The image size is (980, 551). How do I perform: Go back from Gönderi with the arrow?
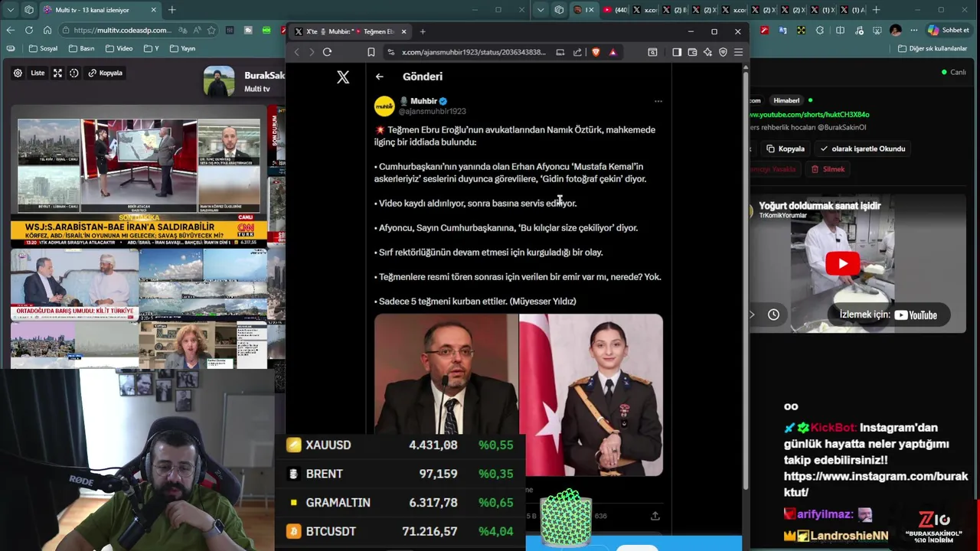(x=380, y=77)
